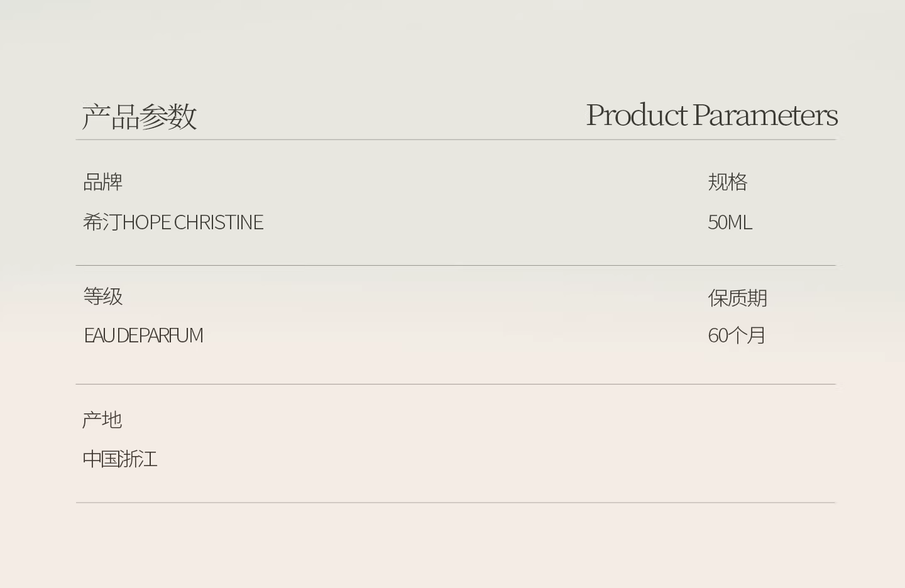Select the 规格 label
The height and width of the screenshot is (588, 905).
(x=727, y=182)
